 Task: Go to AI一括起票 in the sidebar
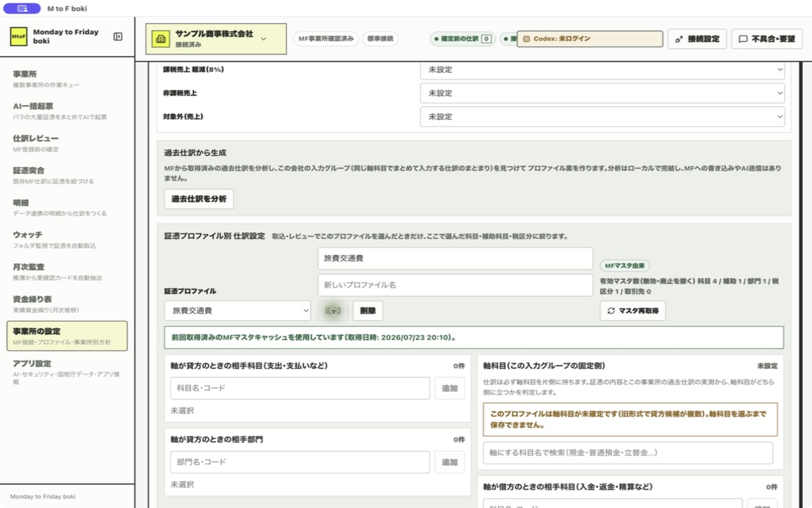(67, 111)
